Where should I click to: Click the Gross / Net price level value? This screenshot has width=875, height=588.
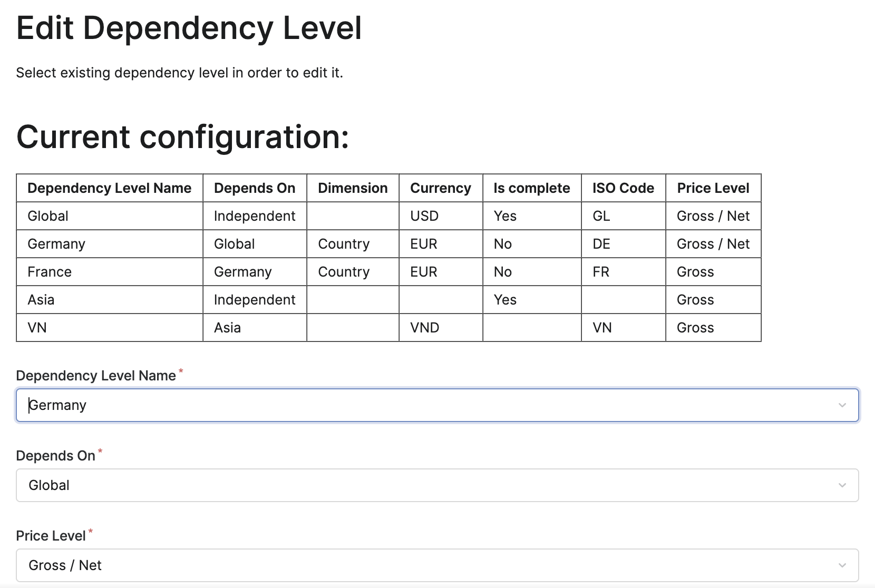pyautogui.click(x=65, y=565)
